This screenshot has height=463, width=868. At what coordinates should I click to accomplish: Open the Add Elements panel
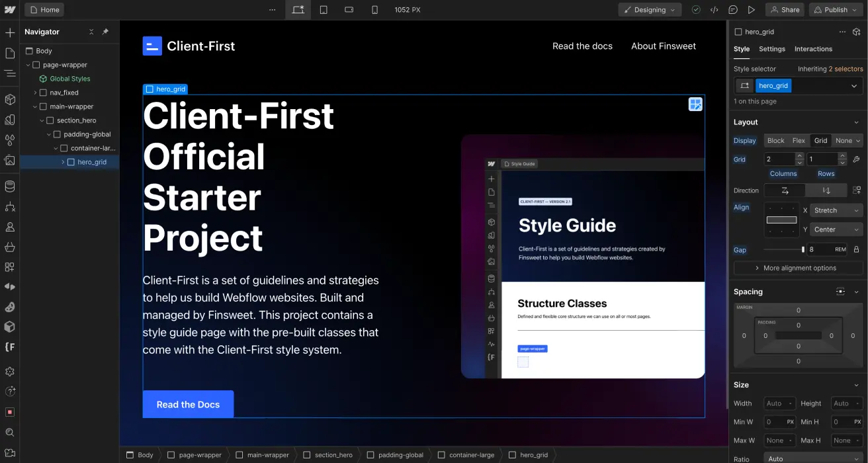(10, 32)
